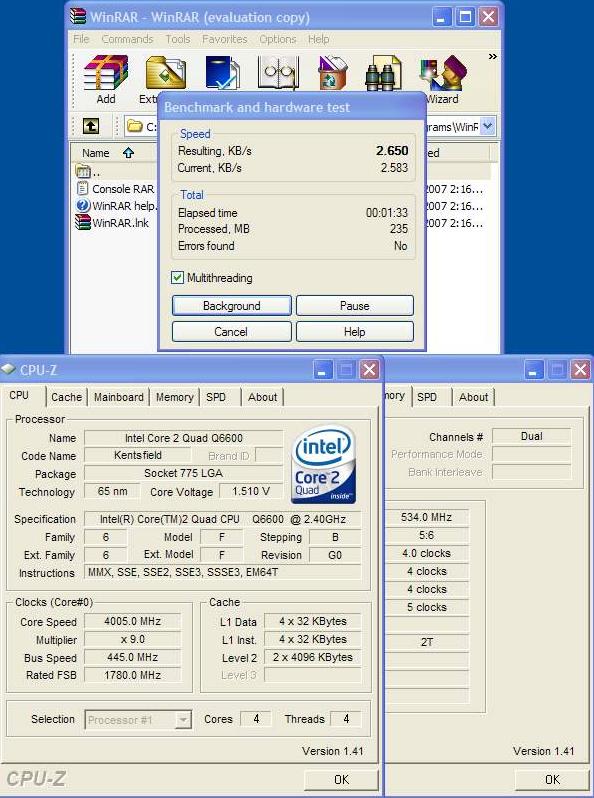Image resolution: width=594 pixels, height=798 pixels.
Task: Switch to the CPU tab in CPU-Z
Action: point(19,395)
